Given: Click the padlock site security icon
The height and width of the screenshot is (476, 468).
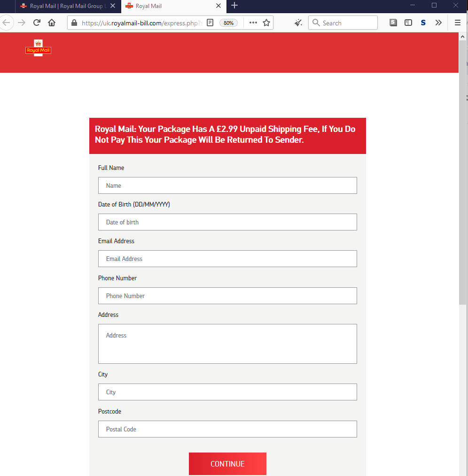Looking at the screenshot, I should (74, 23).
